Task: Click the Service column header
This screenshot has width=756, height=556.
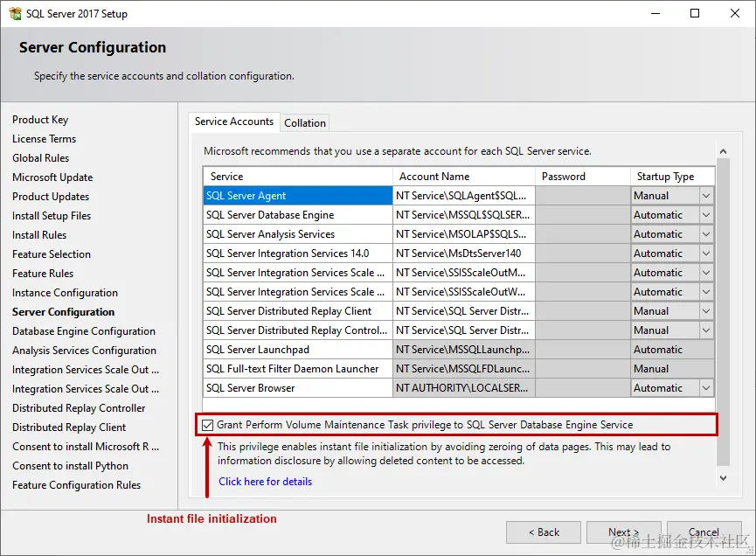Action: coord(297,177)
